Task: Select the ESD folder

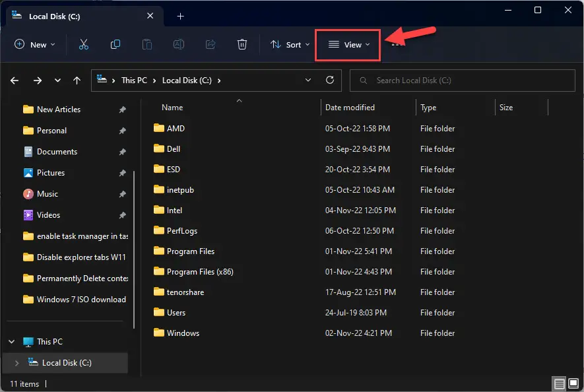Action: point(166,169)
